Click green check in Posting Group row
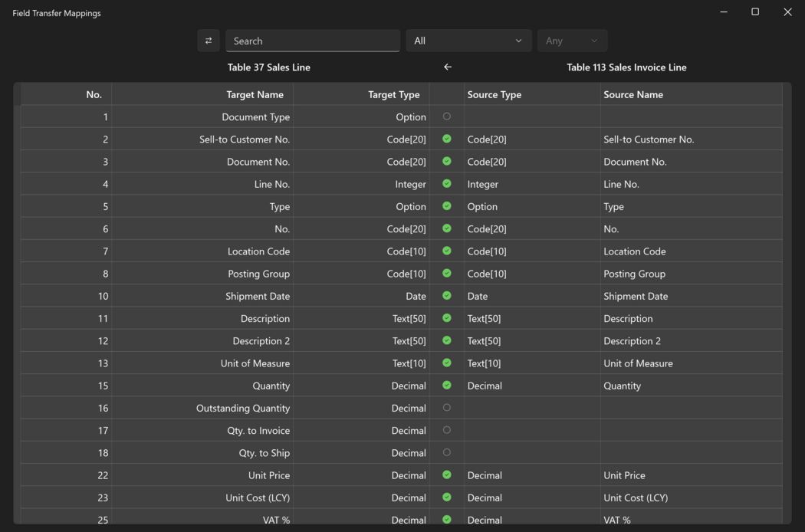 point(447,273)
